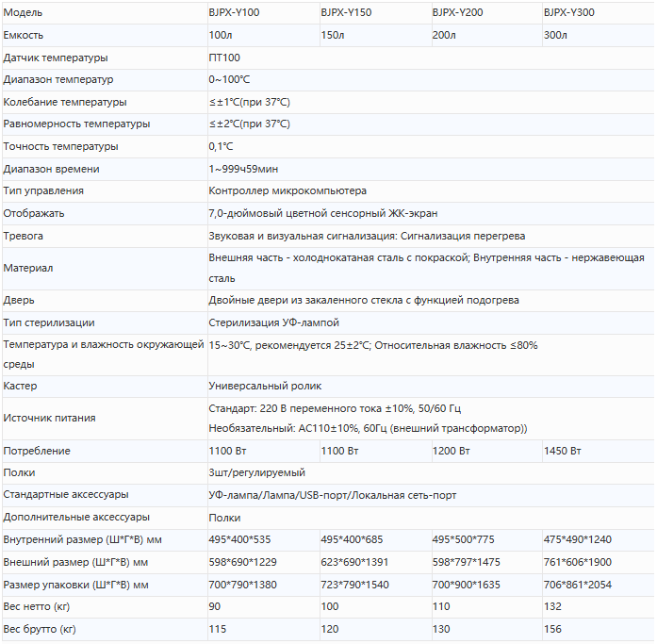Select the 761*606*1900 external size value
Screen dimensions: 657x644
pos(578,562)
